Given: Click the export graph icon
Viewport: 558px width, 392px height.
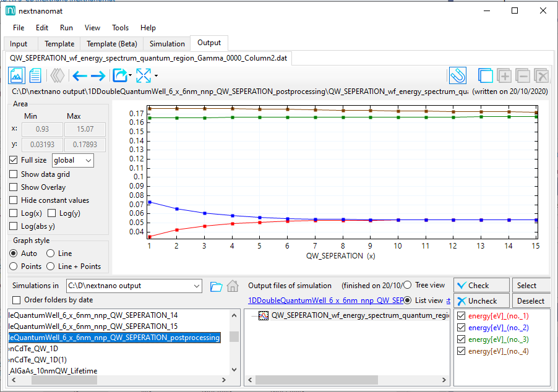Looking at the screenshot, I should pos(118,76).
